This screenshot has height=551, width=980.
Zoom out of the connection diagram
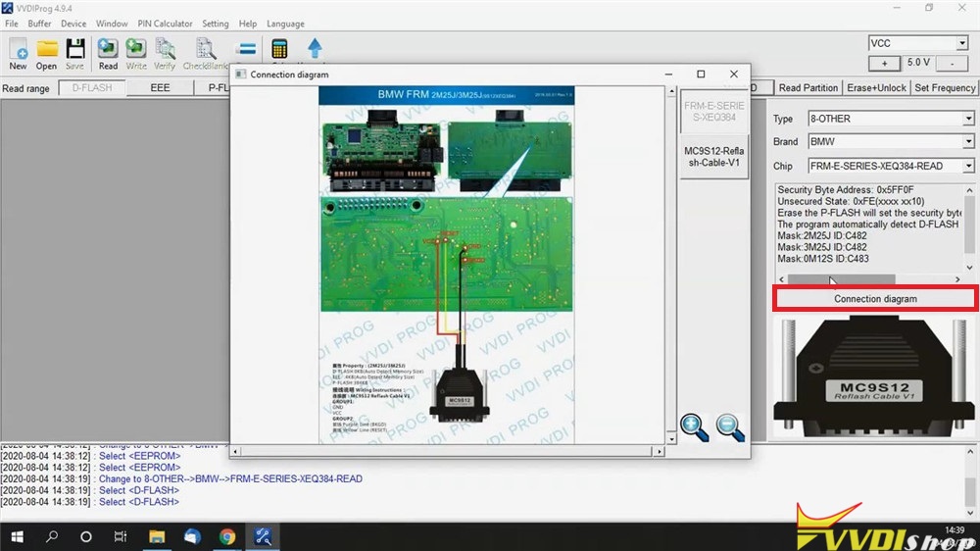(x=730, y=427)
